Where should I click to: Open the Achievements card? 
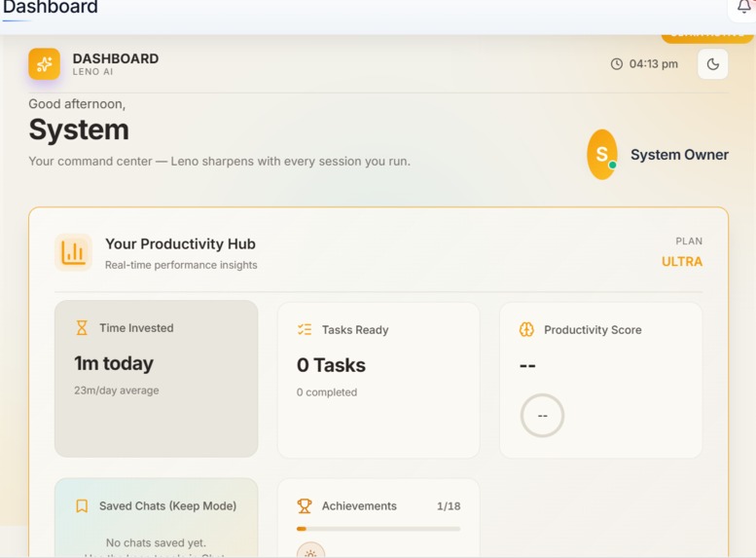click(378, 518)
